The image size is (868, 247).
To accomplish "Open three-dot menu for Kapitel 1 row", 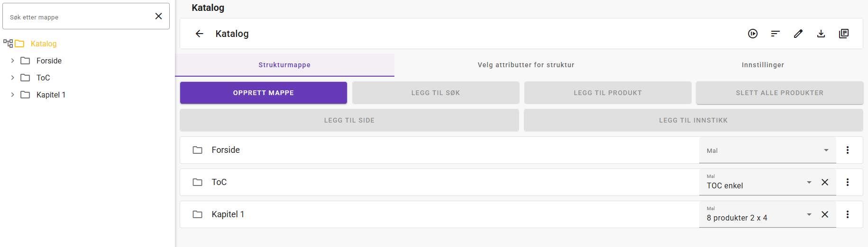I will click(848, 214).
